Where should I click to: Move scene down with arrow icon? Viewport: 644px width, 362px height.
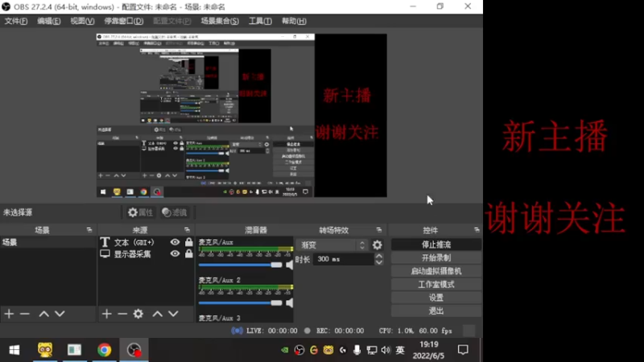[x=60, y=314]
